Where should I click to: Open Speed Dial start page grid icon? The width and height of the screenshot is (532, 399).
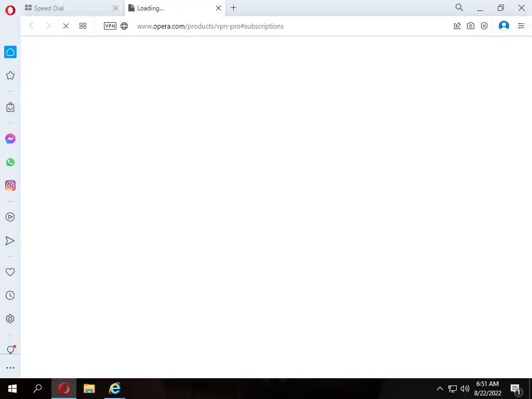83,26
